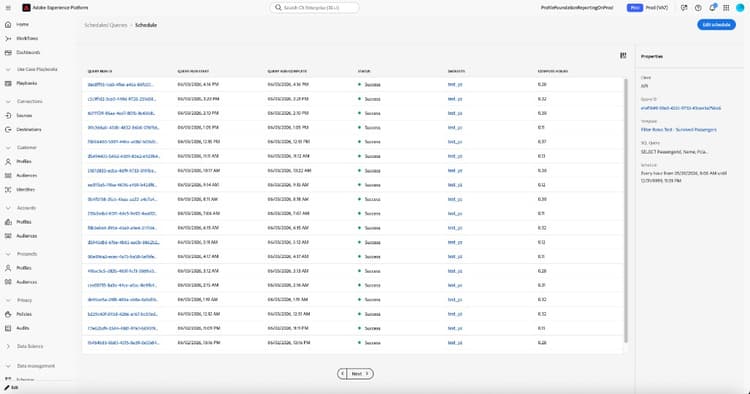Click the organization name in the top bar
Screen dimensions: 750x394
(576, 8)
